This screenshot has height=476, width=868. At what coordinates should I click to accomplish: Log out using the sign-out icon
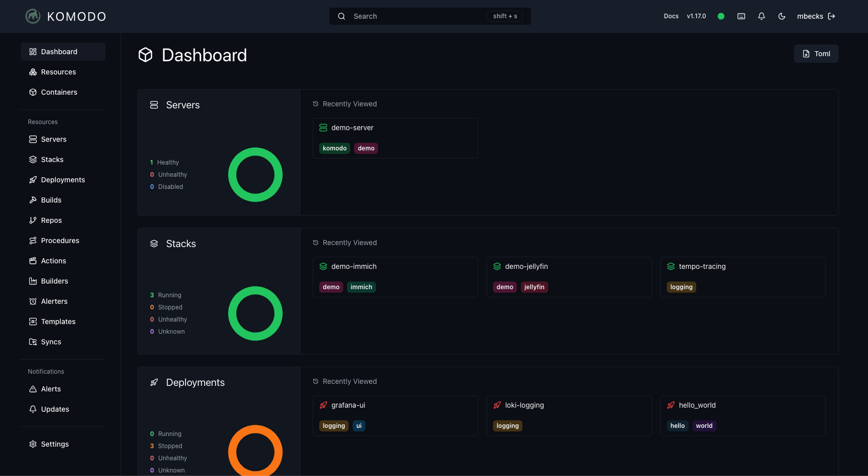pos(832,16)
